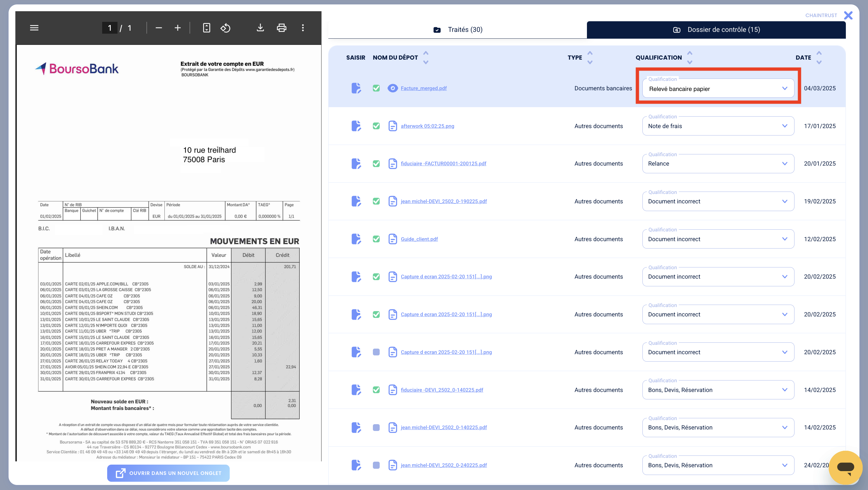Click the saisir icon for jean michel-DEVI_2502_0-190225.pdf

pyautogui.click(x=356, y=202)
